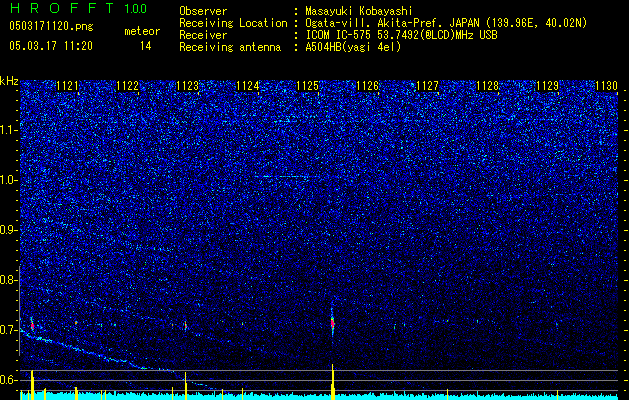Screen dimensions: 629x400
Task: Click the 0.8 kHz frequency label
Action: click(8, 280)
